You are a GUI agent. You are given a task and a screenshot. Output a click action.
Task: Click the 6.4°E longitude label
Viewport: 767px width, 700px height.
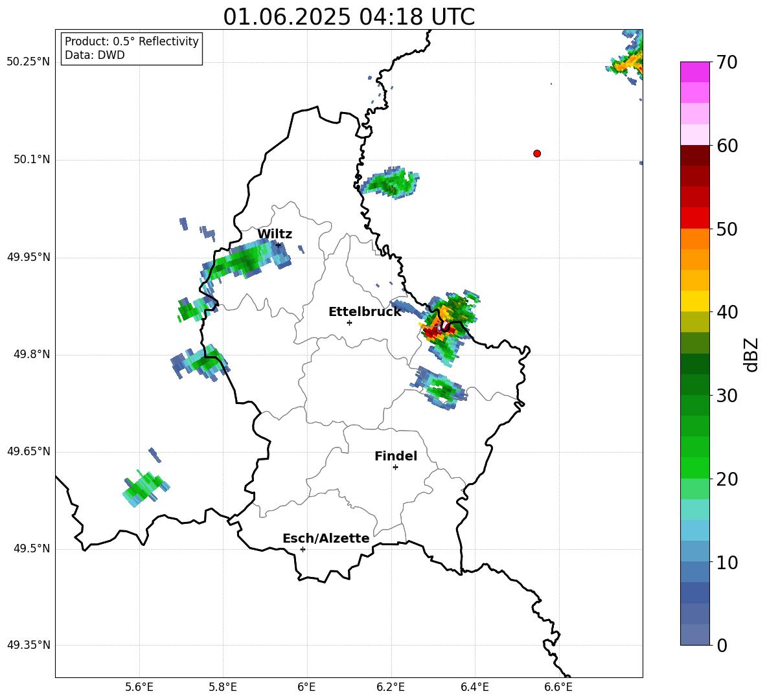click(474, 687)
